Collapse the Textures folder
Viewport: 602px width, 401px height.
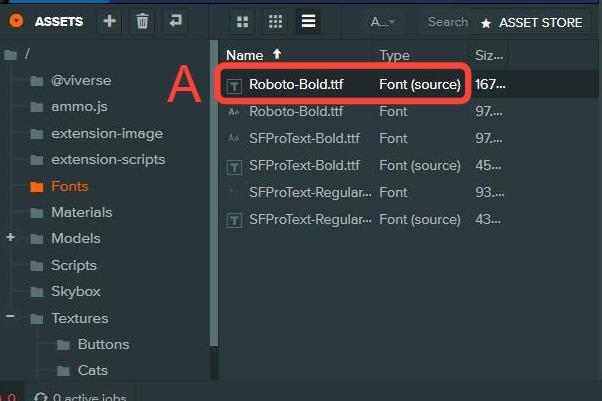click(x=11, y=318)
